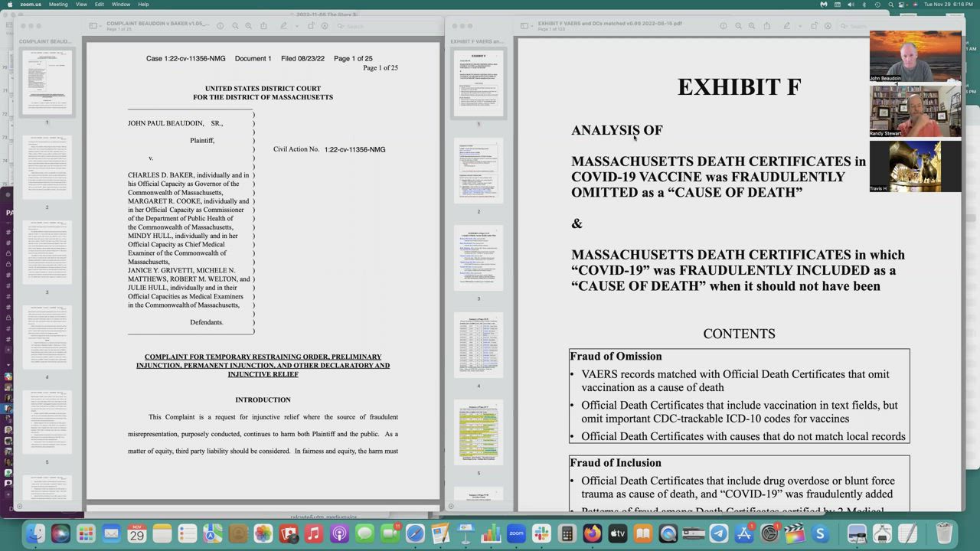
Task: Select page 5 thumbnail in Exhibit F sidebar
Action: 479,432
